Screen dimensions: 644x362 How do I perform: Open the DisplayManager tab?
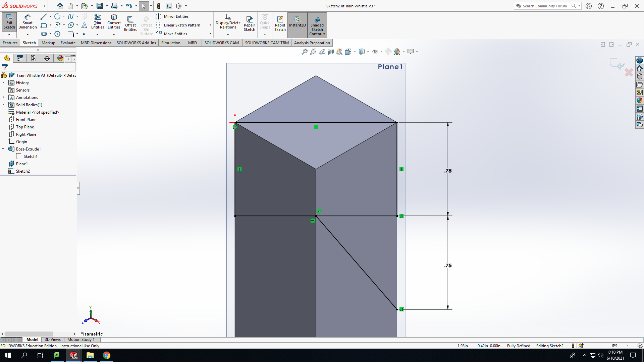(x=60, y=58)
